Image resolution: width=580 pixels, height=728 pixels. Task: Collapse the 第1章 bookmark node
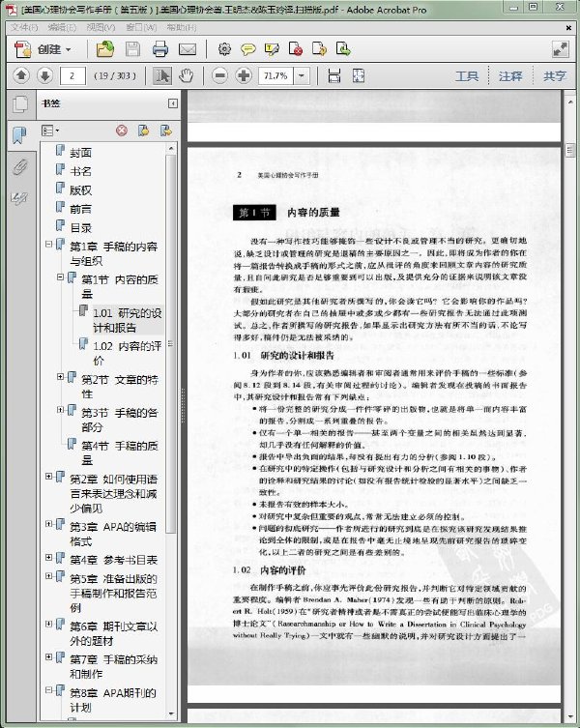click(48, 244)
